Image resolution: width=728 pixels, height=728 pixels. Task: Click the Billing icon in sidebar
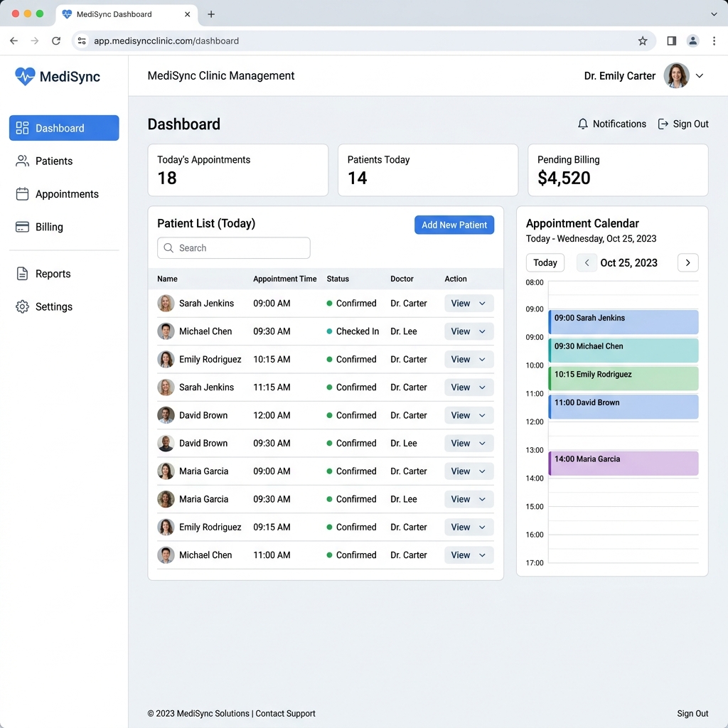(x=22, y=226)
